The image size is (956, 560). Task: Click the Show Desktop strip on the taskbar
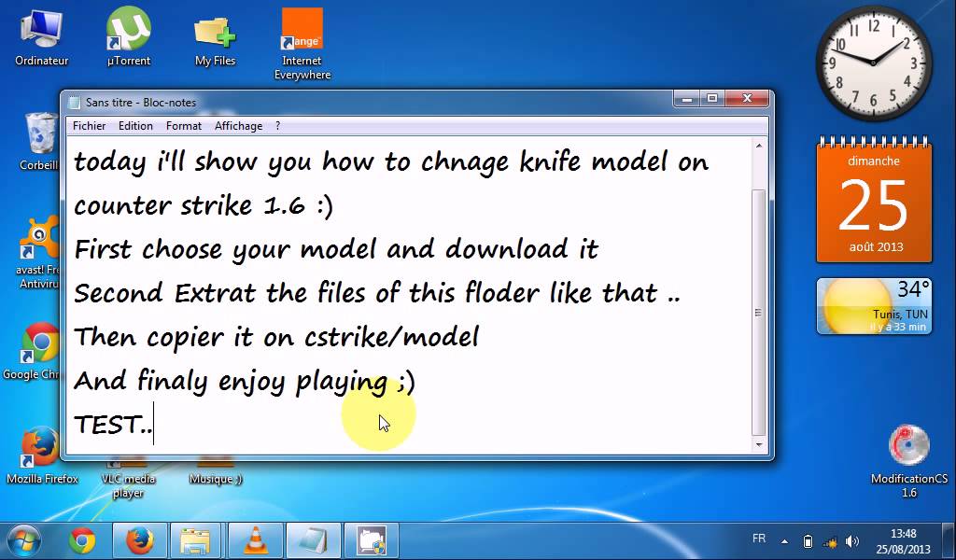[950, 541]
